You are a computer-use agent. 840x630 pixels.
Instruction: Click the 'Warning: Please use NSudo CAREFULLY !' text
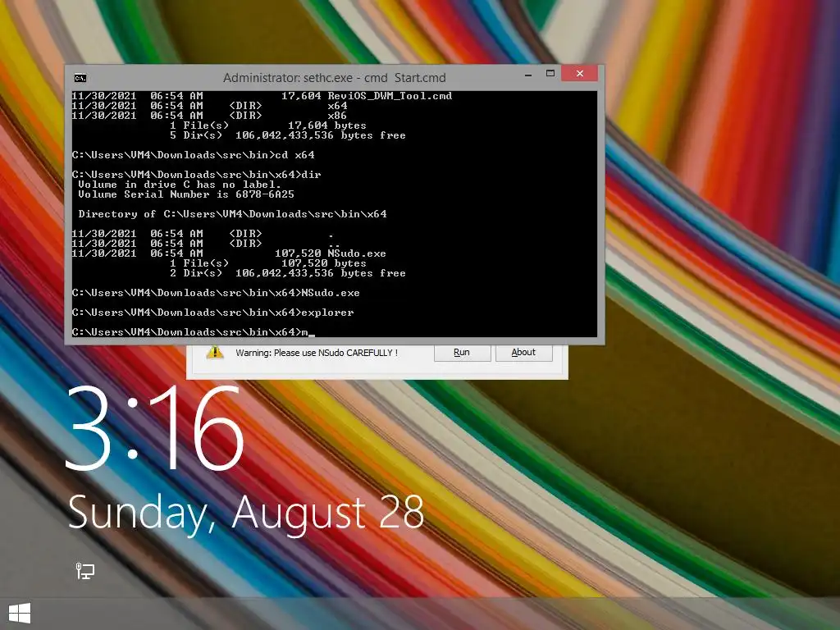point(317,353)
